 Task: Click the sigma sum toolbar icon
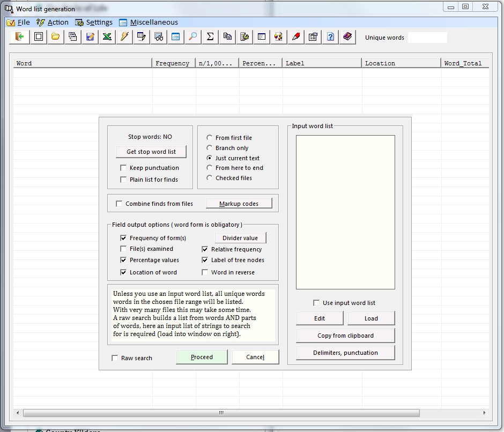click(210, 37)
